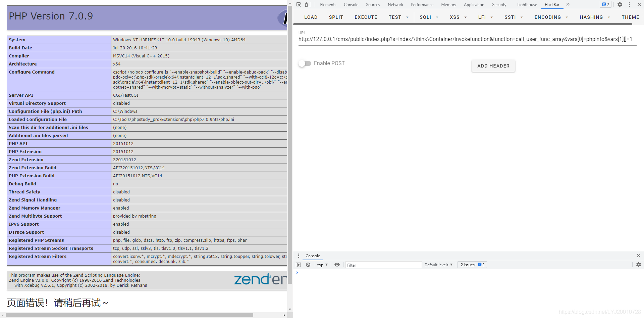644x318 pixels.
Task: Expand the XSS dropdown menu
Action: [458, 17]
